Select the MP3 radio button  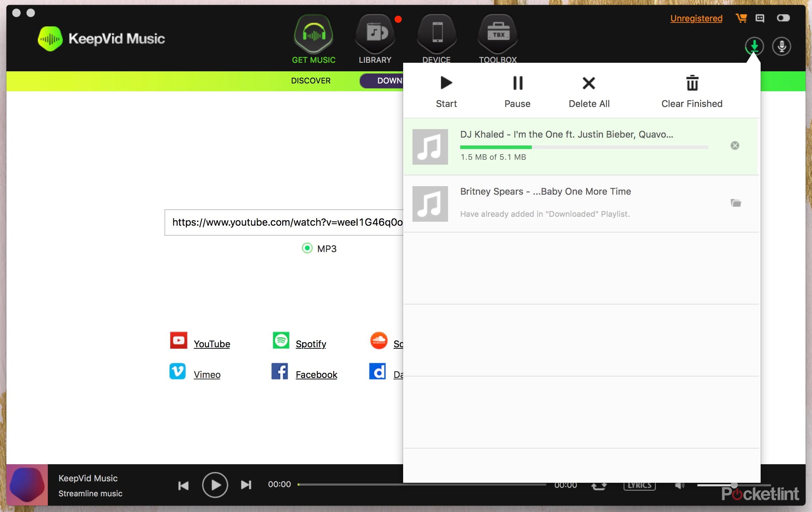(x=307, y=248)
